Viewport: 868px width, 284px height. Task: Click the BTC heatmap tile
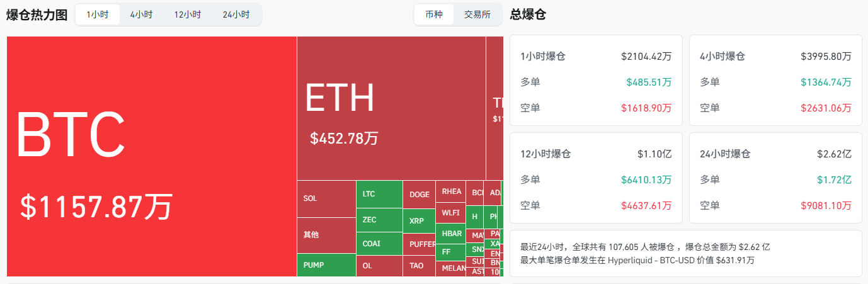[x=151, y=156]
